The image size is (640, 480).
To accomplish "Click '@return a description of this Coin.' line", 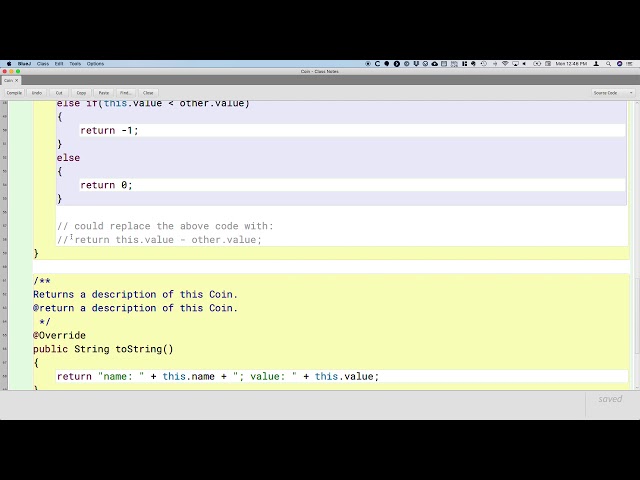I will [x=135, y=308].
